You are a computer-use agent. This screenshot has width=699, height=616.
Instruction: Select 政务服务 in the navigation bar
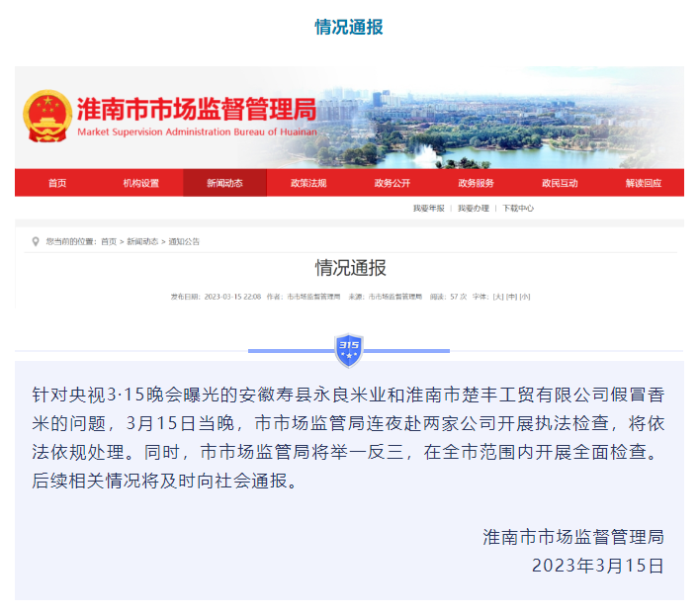(x=476, y=183)
